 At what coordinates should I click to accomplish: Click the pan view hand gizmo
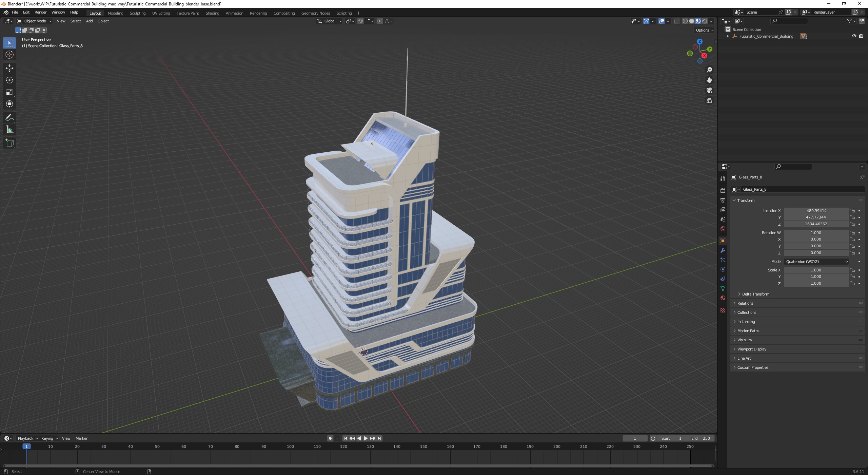[x=709, y=80]
